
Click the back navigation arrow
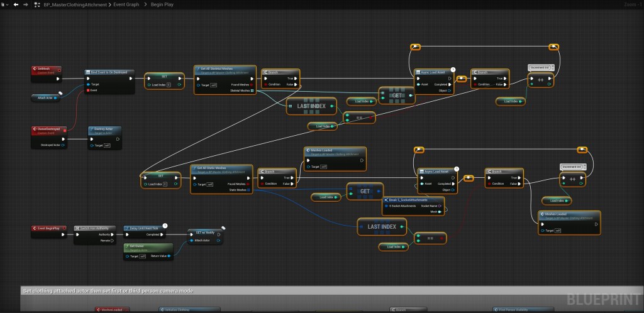16,4
